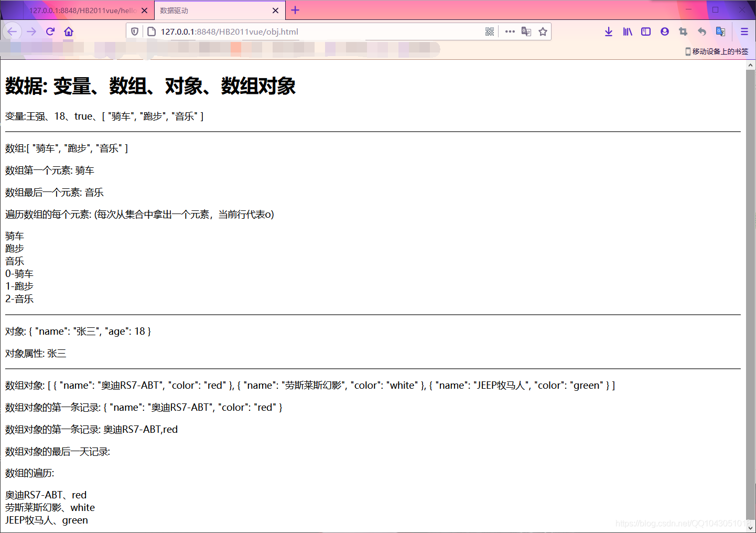Go forward to next page

(x=31, y=31)
